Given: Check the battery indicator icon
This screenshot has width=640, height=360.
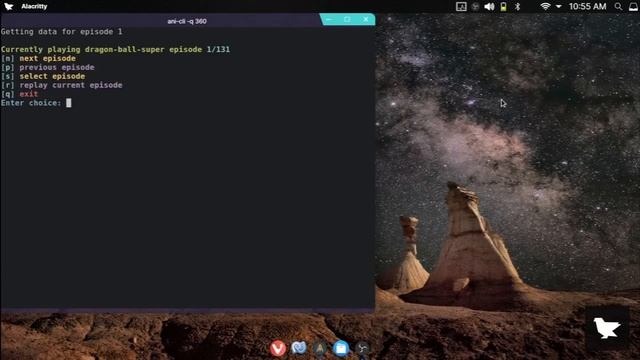Looking at the screenshot, I should pyautogui.click(x=504, y=7).
